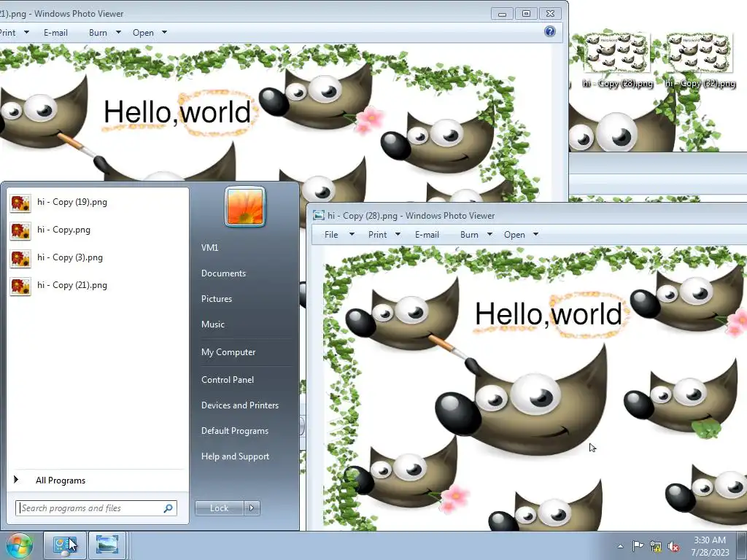Click the Windows Start orb
The width and height of the screenshot is (747, 560).
[x=19, y=545]
